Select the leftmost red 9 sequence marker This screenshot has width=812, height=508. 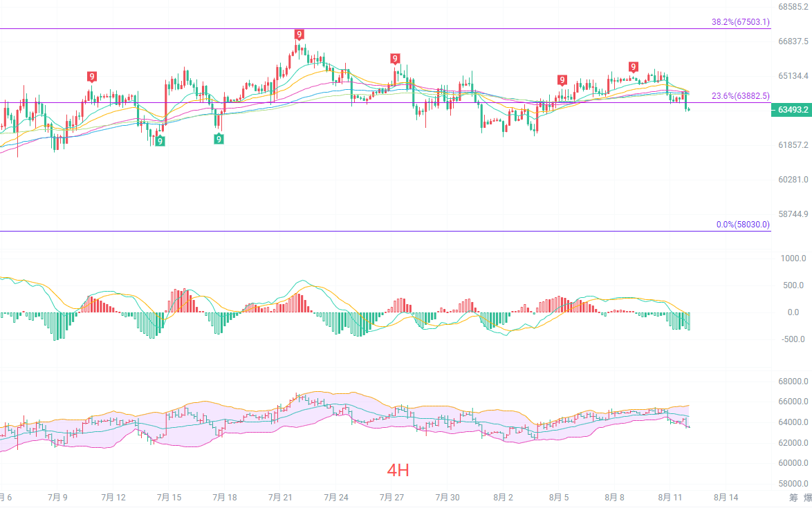[x=92, y=77]
